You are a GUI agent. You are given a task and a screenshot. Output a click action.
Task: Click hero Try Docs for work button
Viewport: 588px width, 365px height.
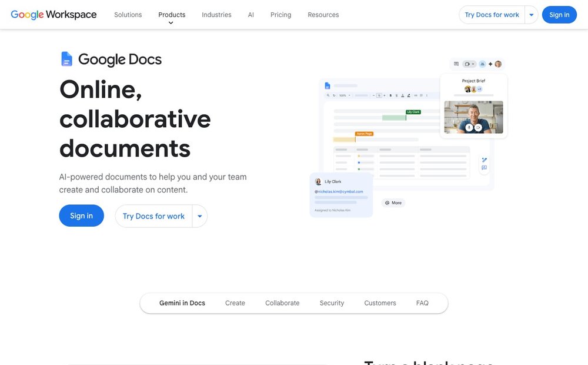point(153,216)
